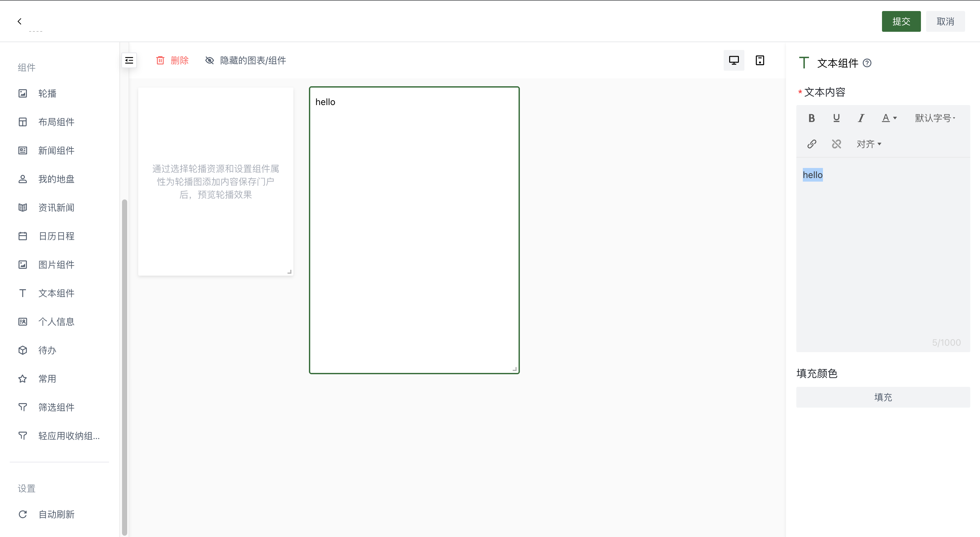Viewport: 980px width, 537px height.
Task: Cancel with the 取消 button
Action: (x=945, y=21)
